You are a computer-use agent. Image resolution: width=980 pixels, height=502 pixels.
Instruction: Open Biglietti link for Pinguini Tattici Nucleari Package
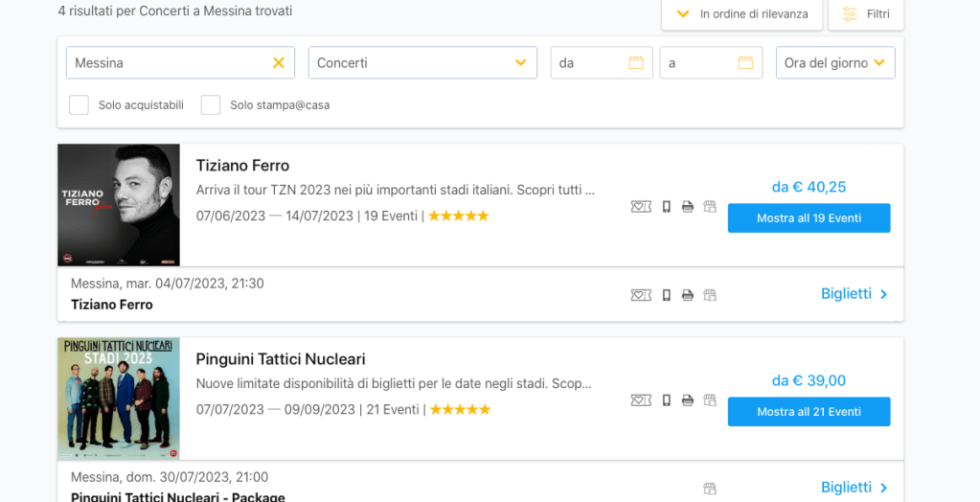[x=854, y=488]
